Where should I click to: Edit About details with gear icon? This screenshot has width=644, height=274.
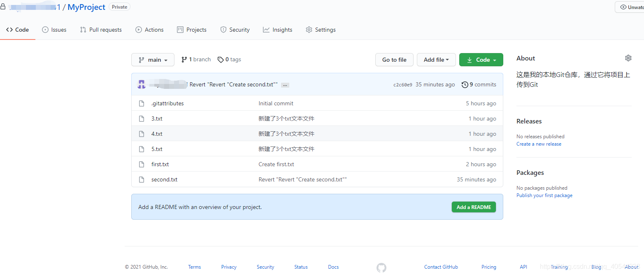(628, 58)
